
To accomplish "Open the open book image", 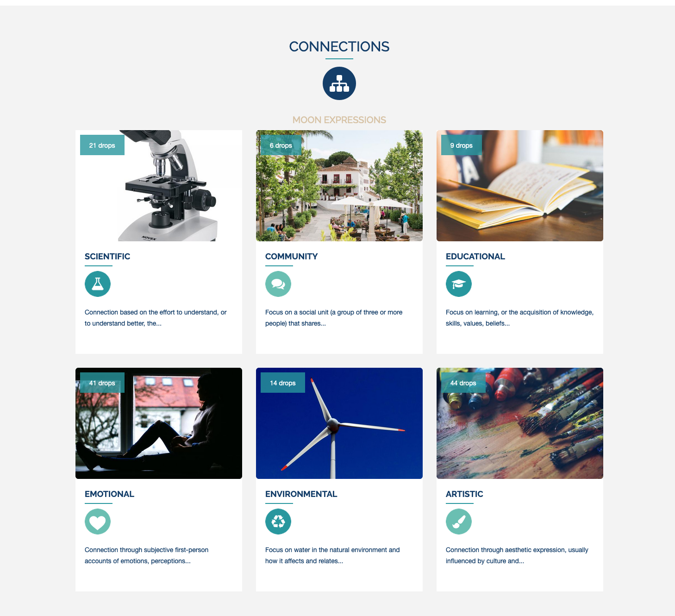I will click(x=520, y=186).
